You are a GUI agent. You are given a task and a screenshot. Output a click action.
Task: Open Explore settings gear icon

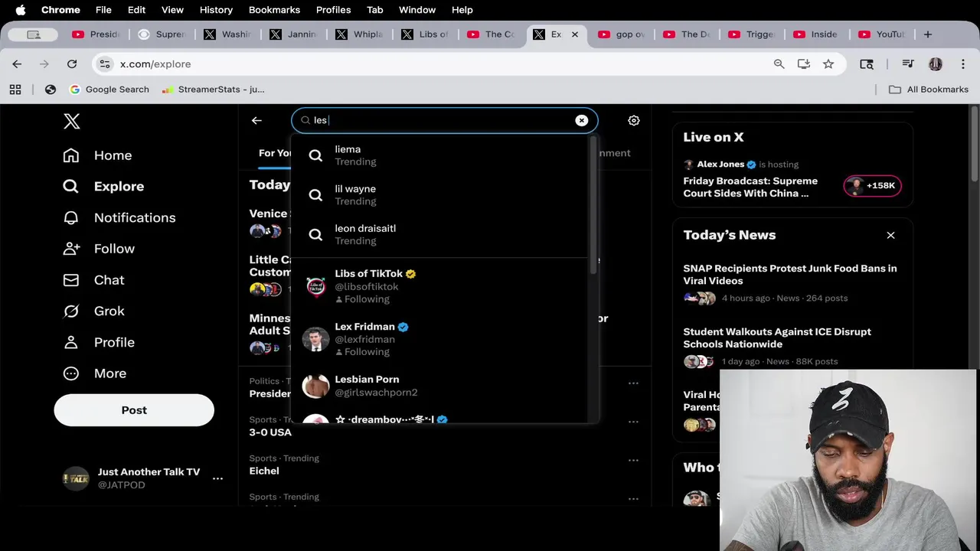[634, 120]
